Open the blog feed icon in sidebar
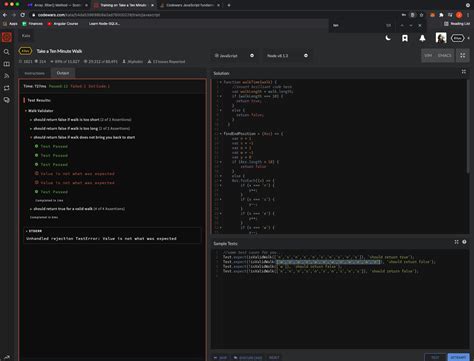The height and width of the screenshot is (361, 474). (x=6, y=76)
